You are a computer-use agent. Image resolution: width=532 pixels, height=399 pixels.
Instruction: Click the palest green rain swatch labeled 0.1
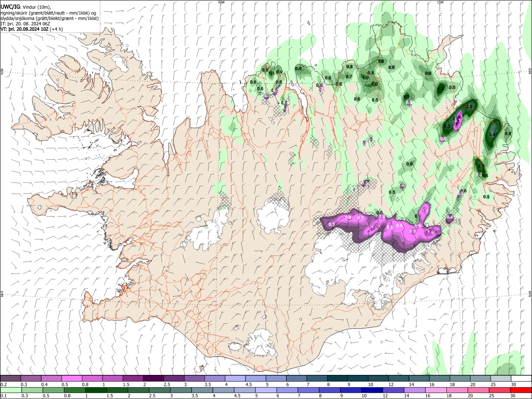[x=11, y=390]
